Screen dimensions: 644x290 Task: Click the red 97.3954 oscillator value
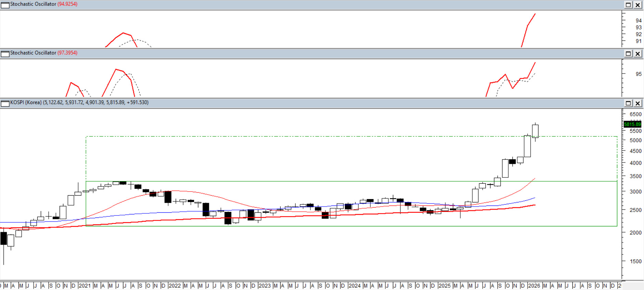coord(67,53)
